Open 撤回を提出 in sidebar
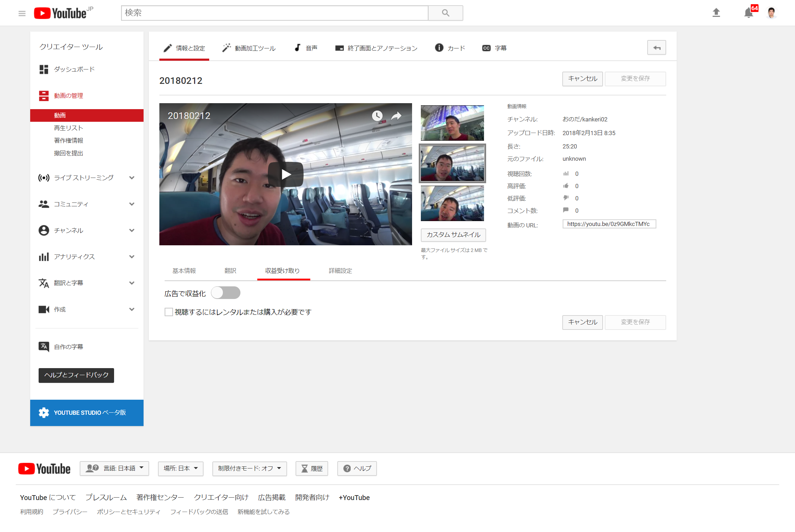The width and height of the screenshot is (795, 532). pos(68,153)
